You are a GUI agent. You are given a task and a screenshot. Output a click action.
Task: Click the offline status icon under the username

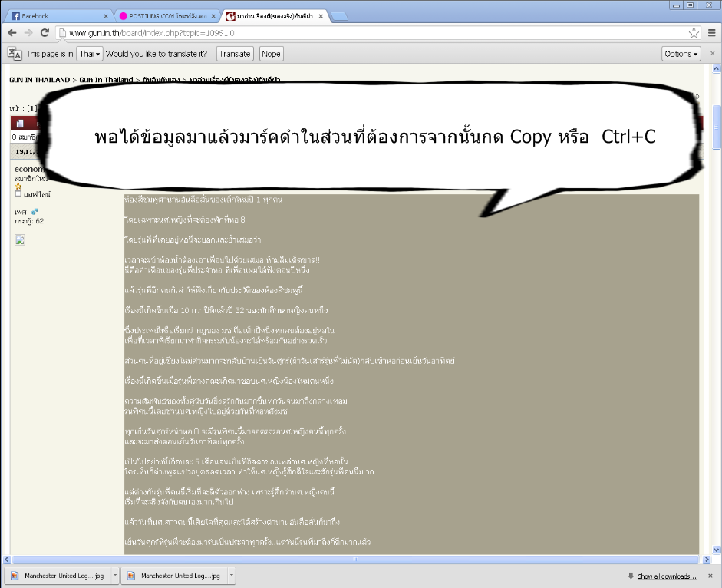coord(18,194)
